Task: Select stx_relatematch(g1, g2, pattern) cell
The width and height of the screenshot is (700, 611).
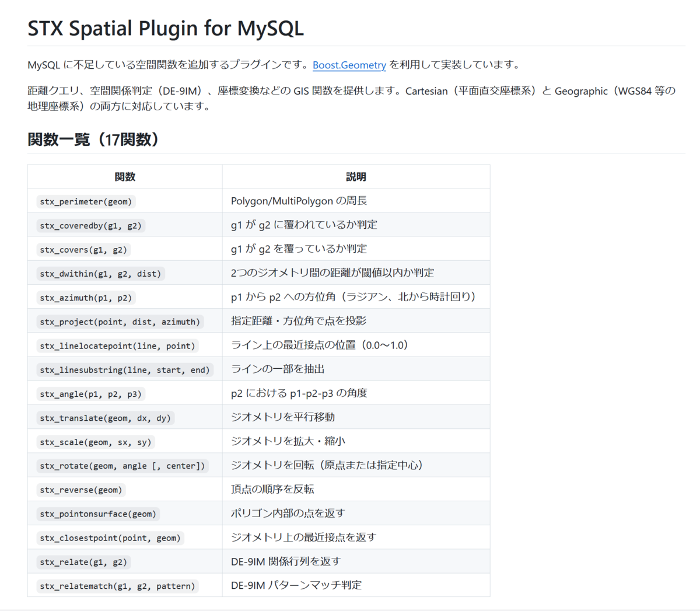Action: click(x=118, y=586)
